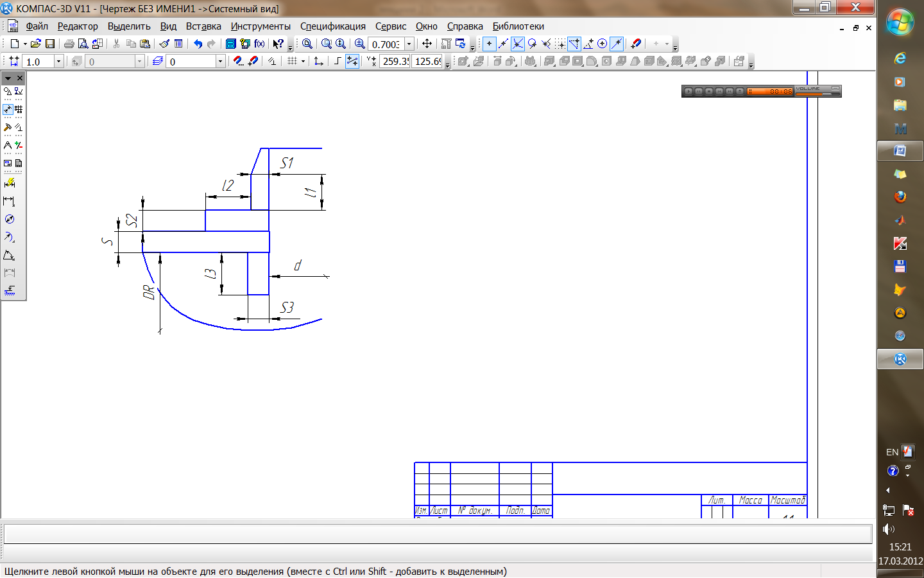The width and height of the screenshot is (924, 578).
Task: Open the 1.0 view scale dropdown
Action: [x=58, y=61]
